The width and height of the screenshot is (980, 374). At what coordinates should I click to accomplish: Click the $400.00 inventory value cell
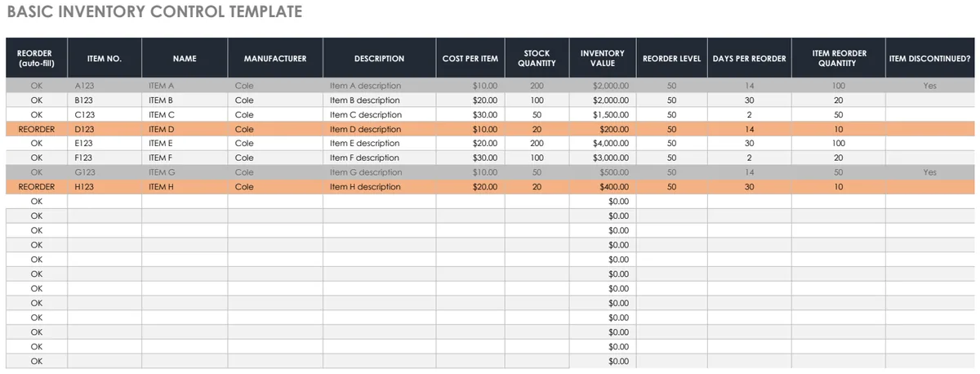pos(602,187)
